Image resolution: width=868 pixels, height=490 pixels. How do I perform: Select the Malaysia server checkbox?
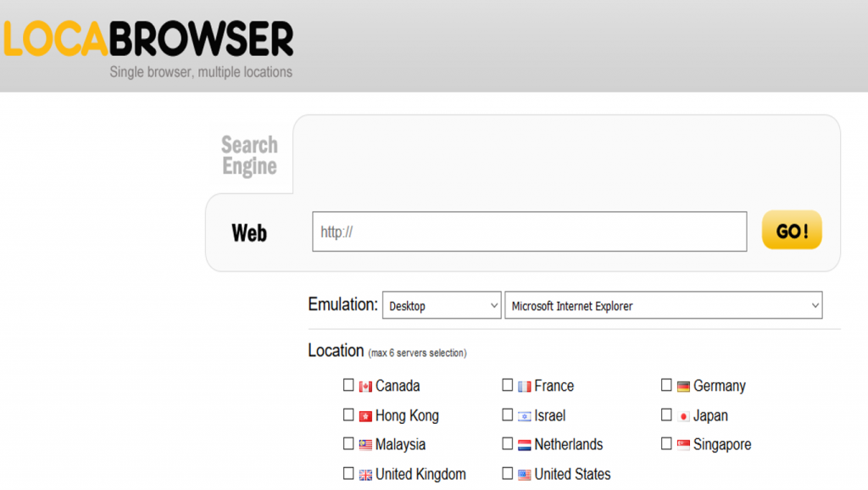coord(348,443)
